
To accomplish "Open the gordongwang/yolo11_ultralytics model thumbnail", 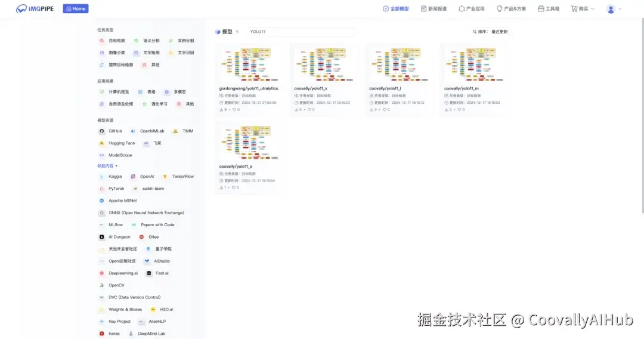I will tap(249, 64).
